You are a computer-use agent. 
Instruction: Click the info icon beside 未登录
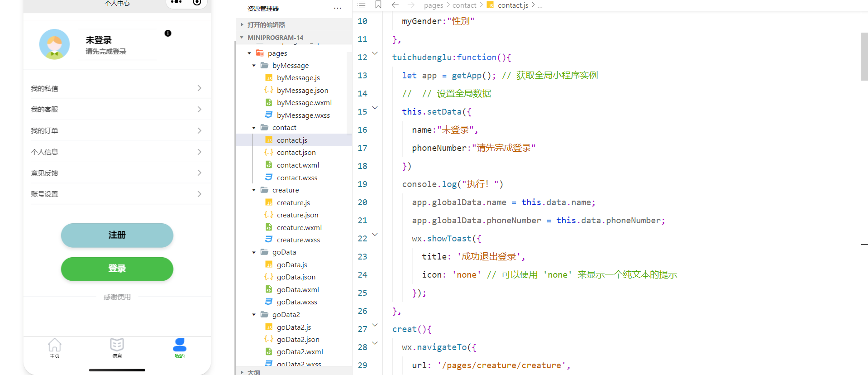pyautogui.click(x=168, y=33)
